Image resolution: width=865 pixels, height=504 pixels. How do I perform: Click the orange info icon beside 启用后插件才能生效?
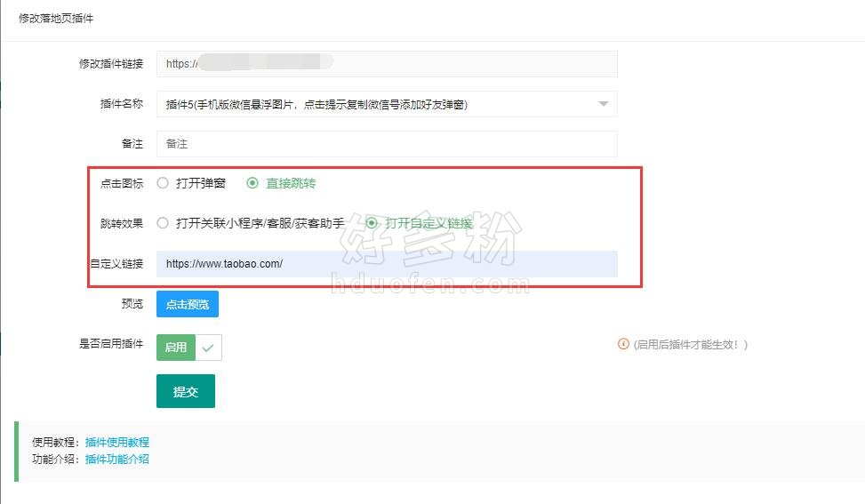[623, 344]
